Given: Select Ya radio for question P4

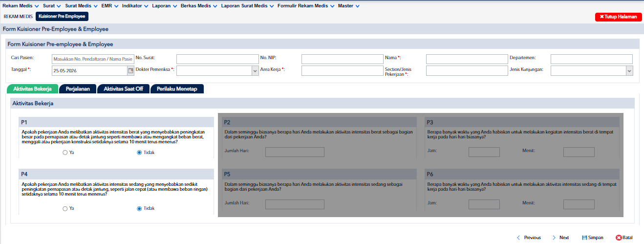Looking at the screenshot, I should pyautogui.click(x=65, y=208).
